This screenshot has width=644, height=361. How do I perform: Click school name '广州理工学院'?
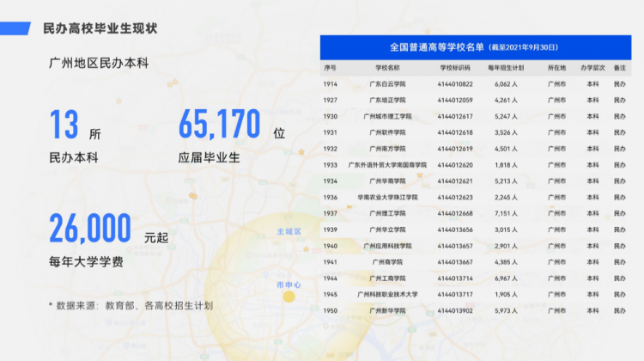[387, 213]
